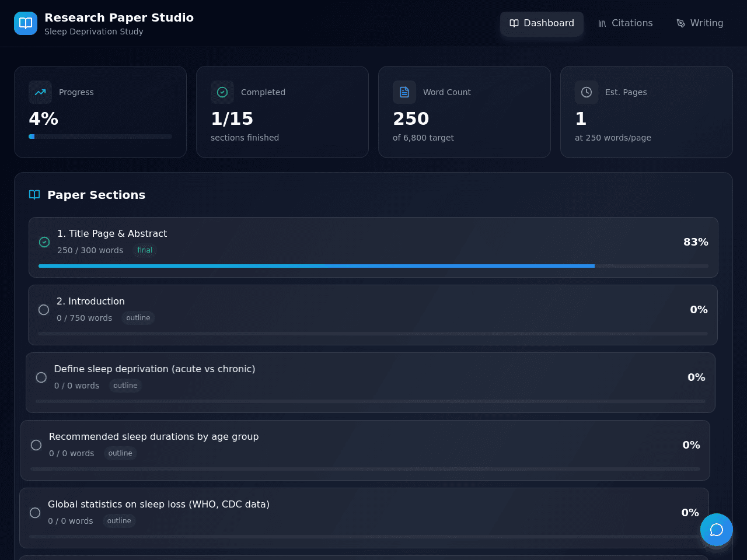Click the Word Count document icon

point(404,92)
